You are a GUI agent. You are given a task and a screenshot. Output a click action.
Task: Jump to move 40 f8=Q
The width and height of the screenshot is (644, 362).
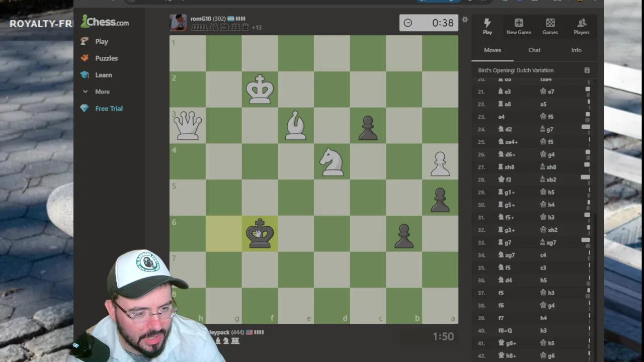506,330
